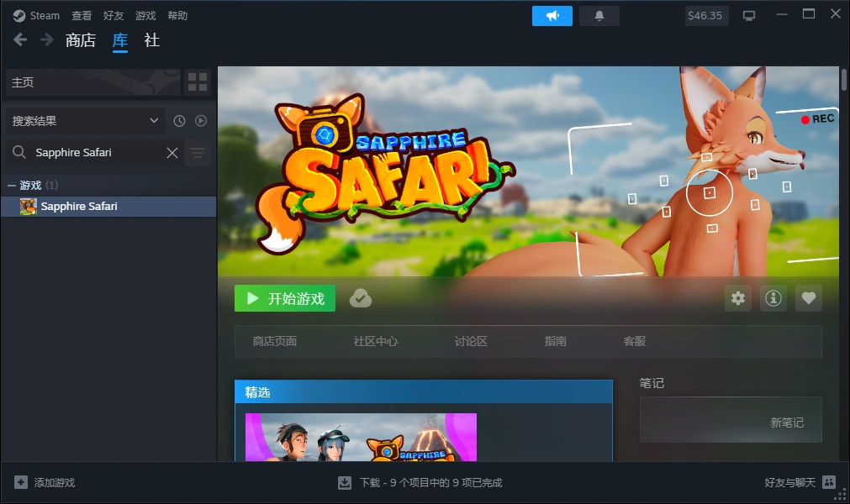The width and height of the screenshot is (850, 504).
Task: Open downloads status 下载 bar
Action: [x=420, y=482]
